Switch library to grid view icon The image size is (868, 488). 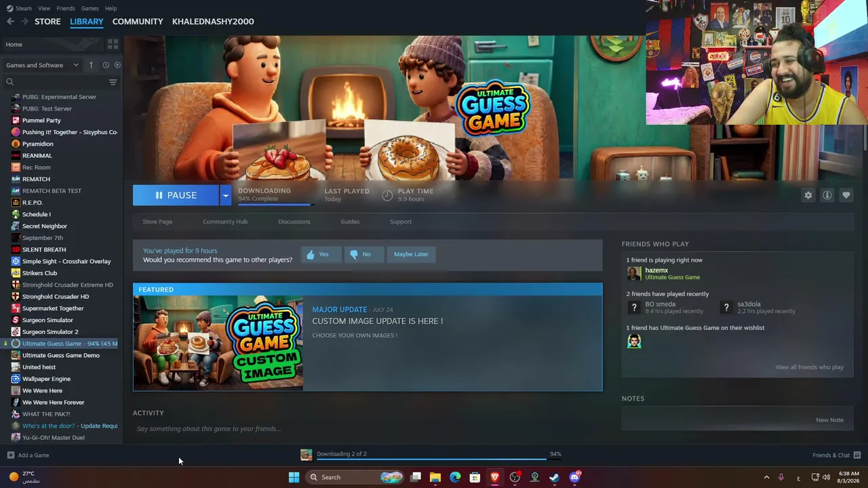[113, 44]
